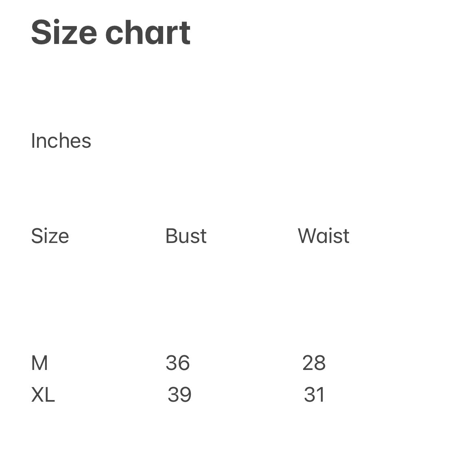Tap the bold "Size chart" title

111,33
